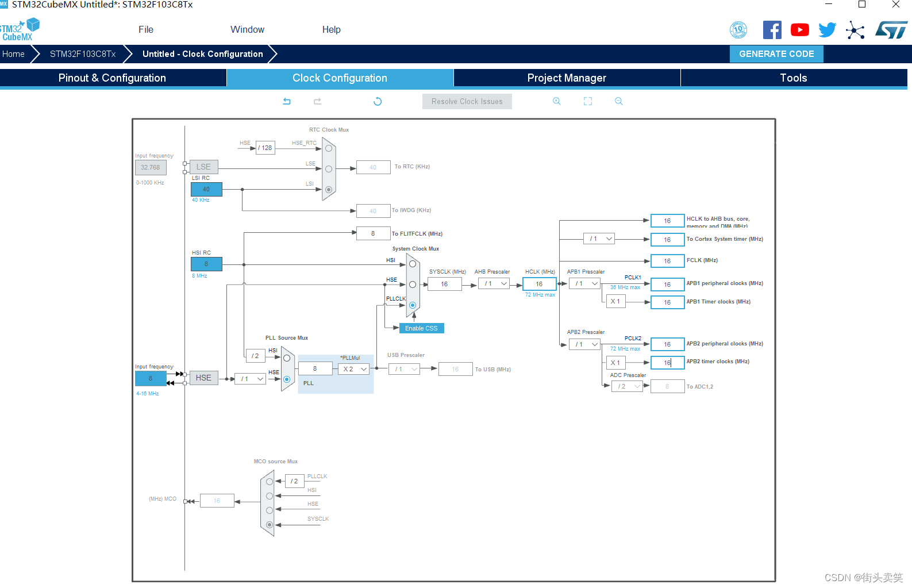Viewport: 912px width, 588px height.
Task: Select PLLCLK in MCO source Mux
Action: 270,482
